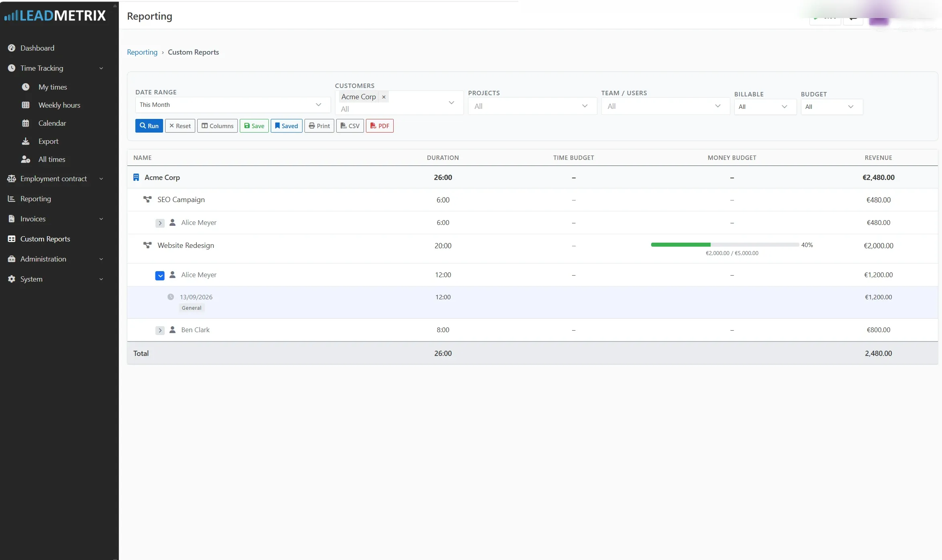Click the Weekly hours grid icon
Image resolution: width=942 pixels, height=560 pixels.
(x=26, y=105)
